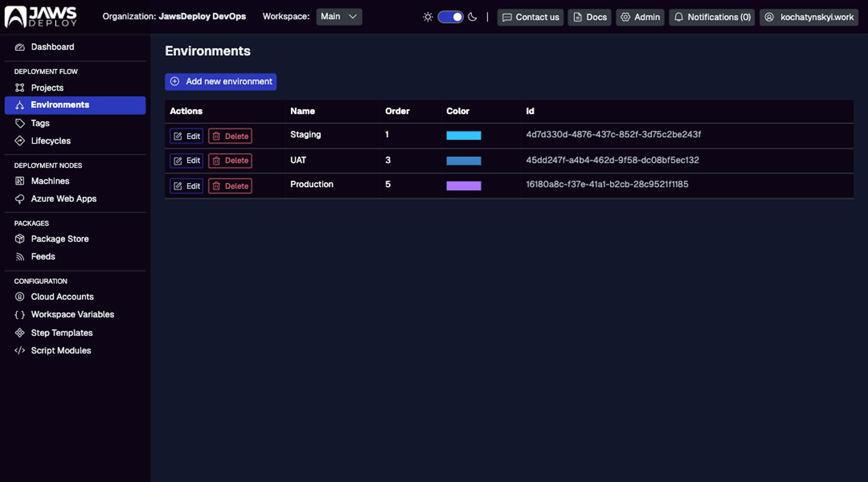Screen dimensions: 868x482
Task: Toggle the dark mode switch
Action: pyautogui.click(x=450, y=17)
